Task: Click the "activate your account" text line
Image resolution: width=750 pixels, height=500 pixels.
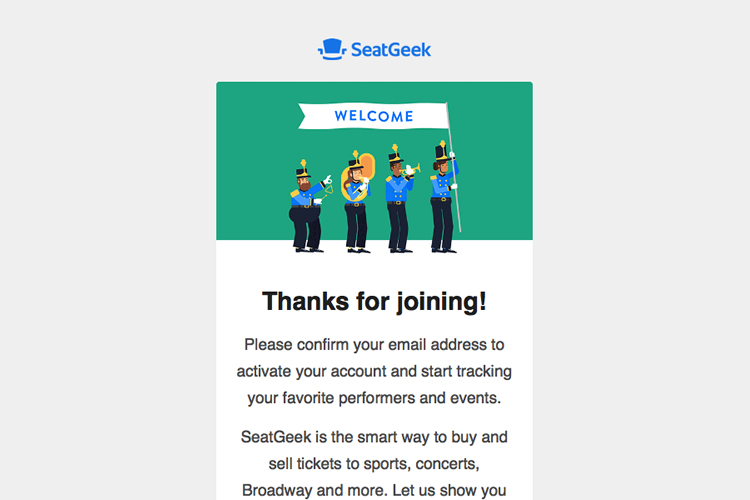Action: [374, 372]
